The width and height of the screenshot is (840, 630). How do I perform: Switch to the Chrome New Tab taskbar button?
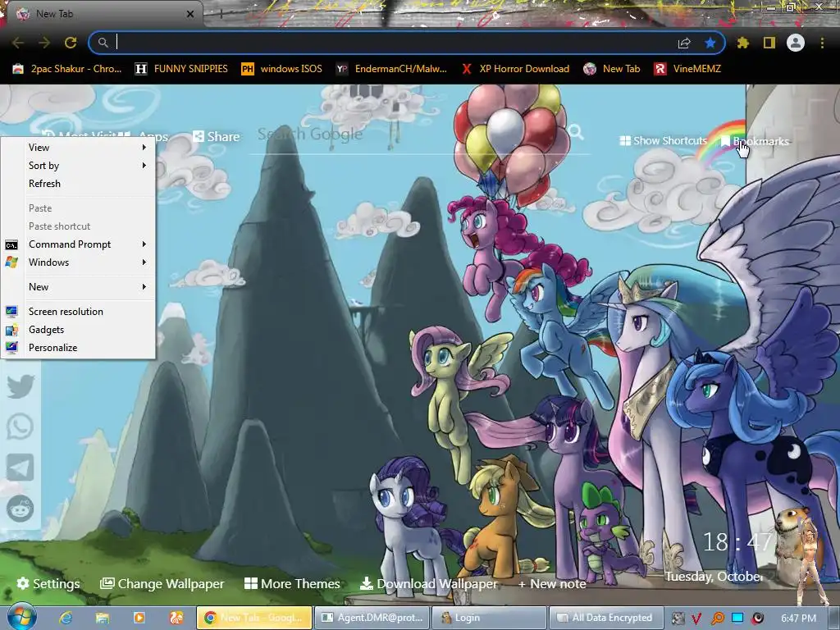tap(254, 618)
